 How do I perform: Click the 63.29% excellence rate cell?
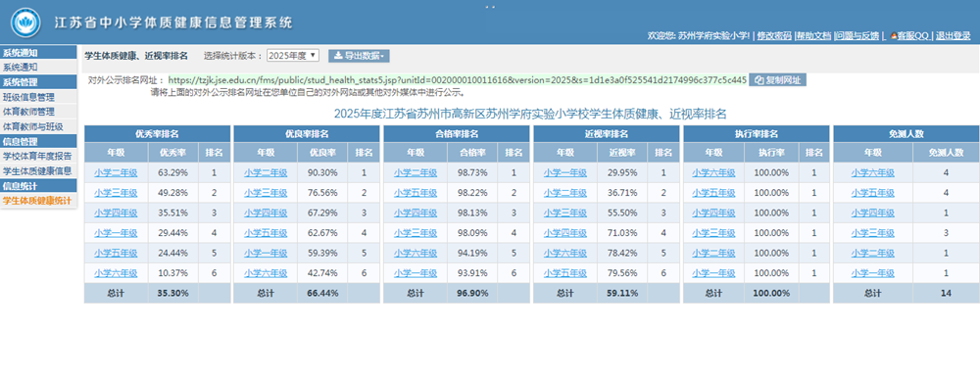tap(173, 172)
